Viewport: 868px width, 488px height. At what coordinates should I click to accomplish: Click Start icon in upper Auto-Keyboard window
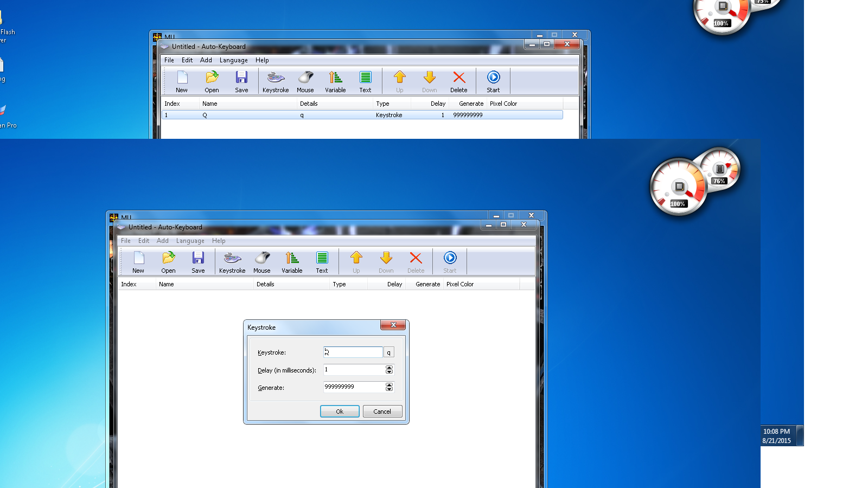[493, 81]
